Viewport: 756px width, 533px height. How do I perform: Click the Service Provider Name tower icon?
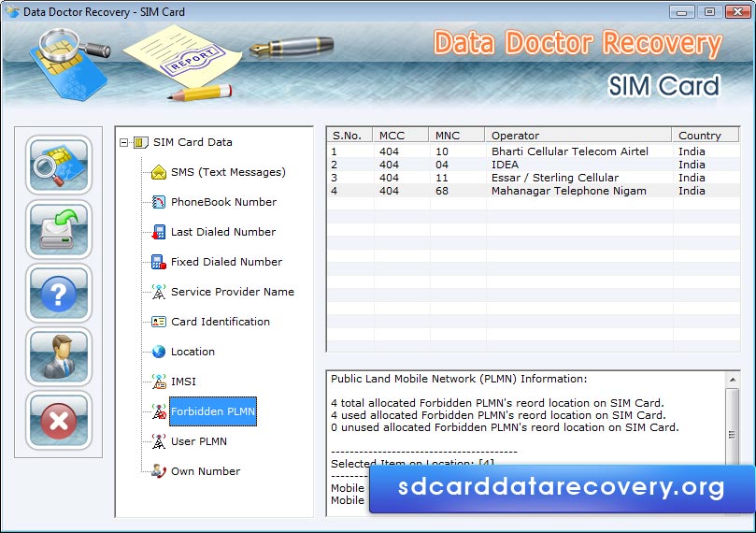coord(159,292)
